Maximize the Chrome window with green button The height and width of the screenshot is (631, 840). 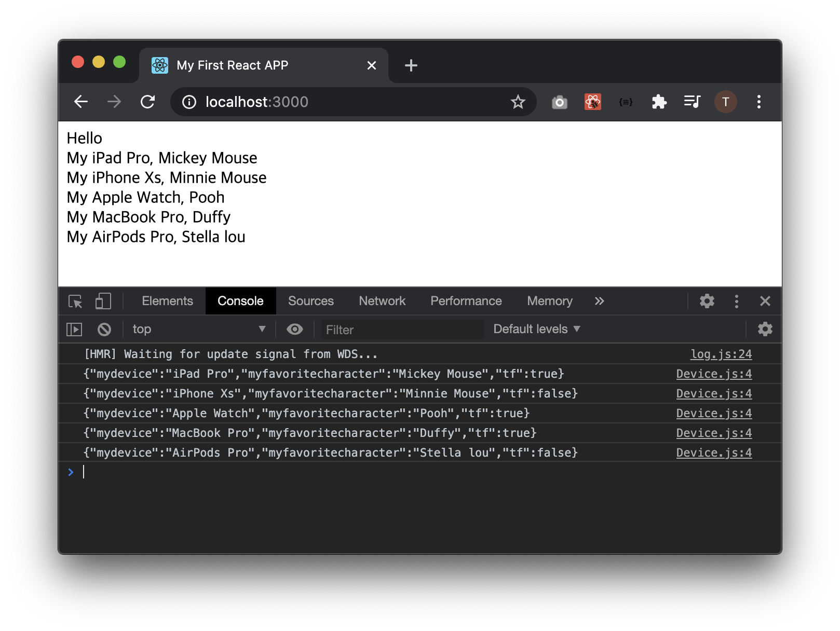119,62
